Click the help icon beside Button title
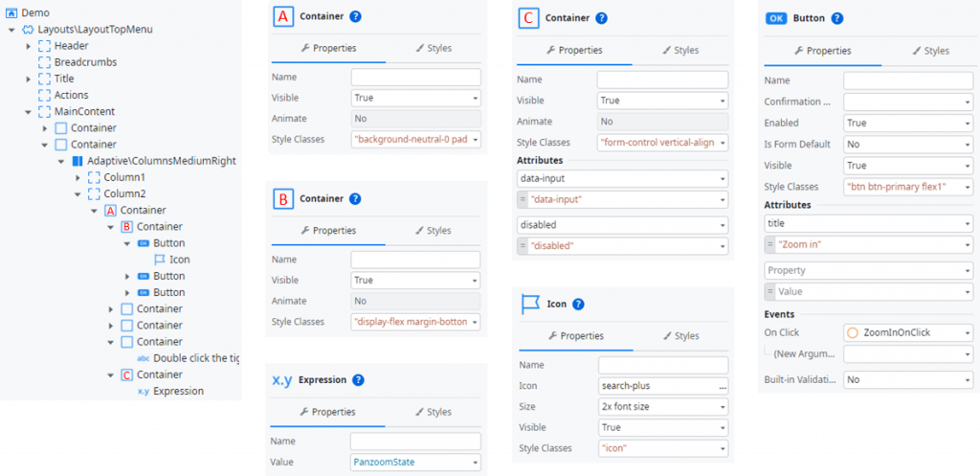Screen dimensions: 980x476 (x=837, y=18)
